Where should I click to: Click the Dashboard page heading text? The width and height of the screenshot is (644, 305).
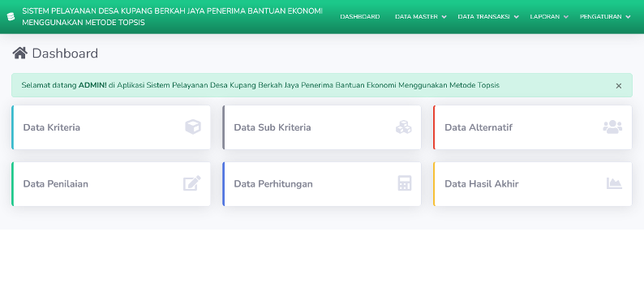[x=65, y=54]
